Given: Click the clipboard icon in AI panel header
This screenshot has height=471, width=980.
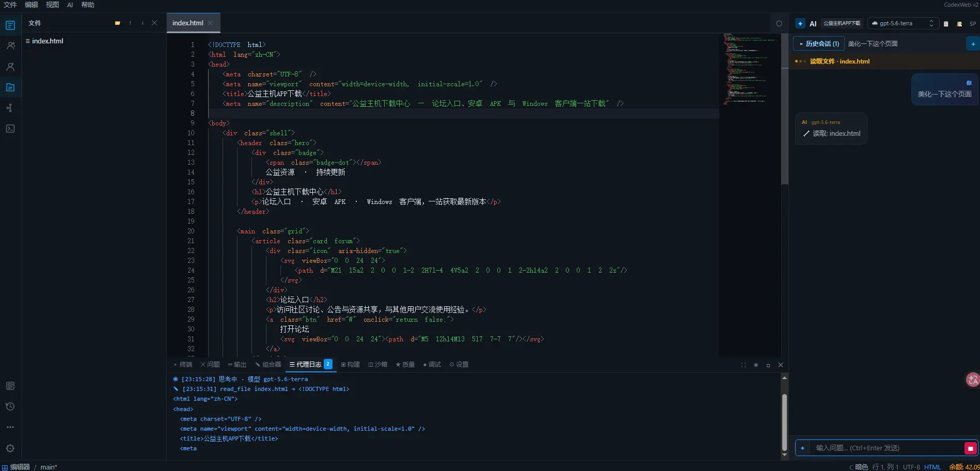Looking at the screenshot, I should point(946,24).
